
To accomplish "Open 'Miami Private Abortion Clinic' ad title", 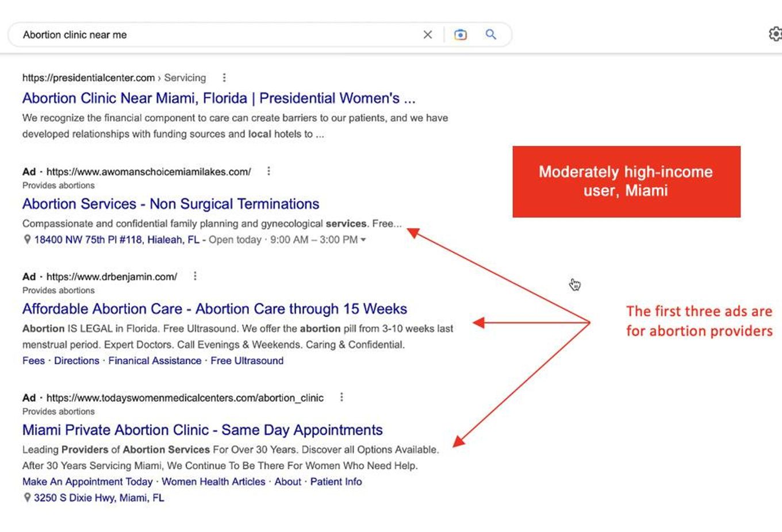I will [202, 430].
